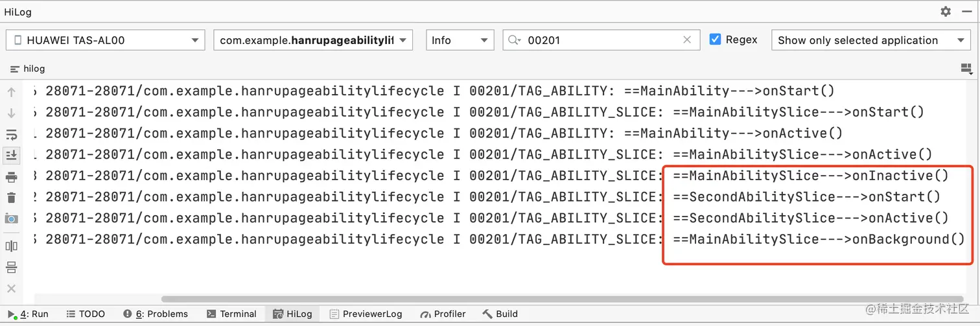Open the com.example.hanrupageabilitylif app dropdown
The width and height of the screenshot is (980, 326).
tap(313, 40)
